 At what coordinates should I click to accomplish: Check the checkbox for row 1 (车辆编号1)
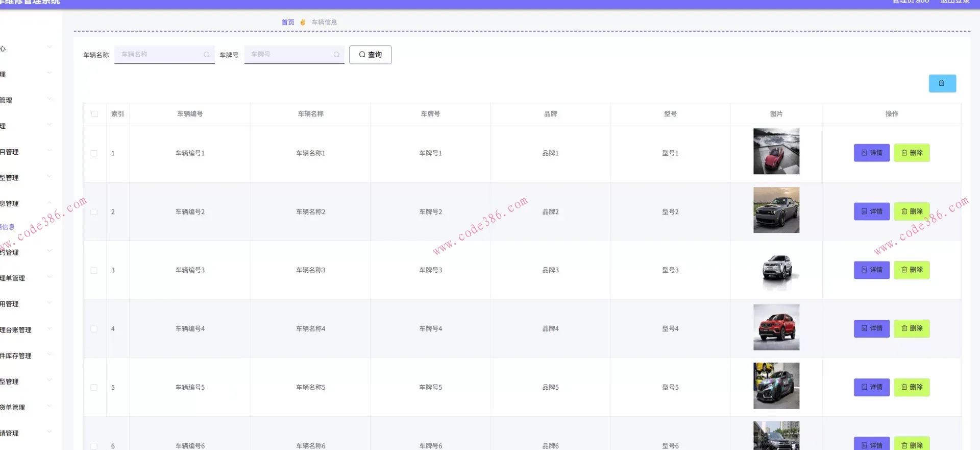[x=94, y=153]
